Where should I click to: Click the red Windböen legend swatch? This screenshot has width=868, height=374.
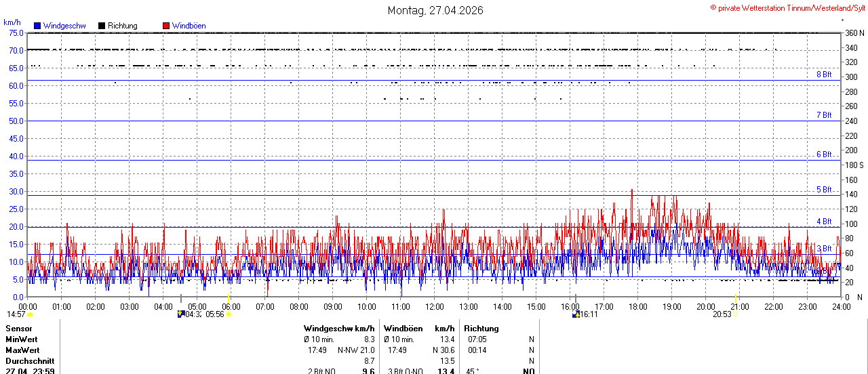pyautogui.click(x=166, y=26)
